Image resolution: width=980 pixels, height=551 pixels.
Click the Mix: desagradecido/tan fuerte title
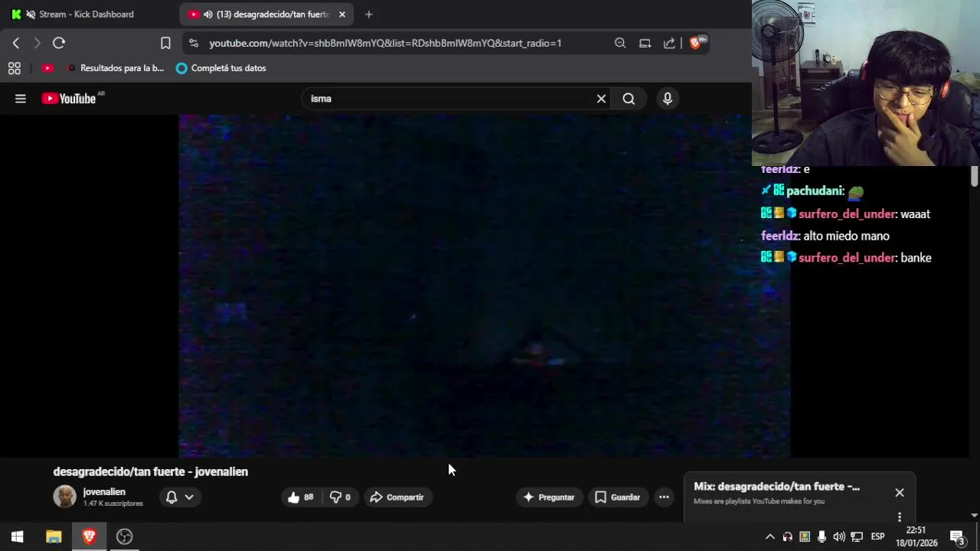(x=776, y=487)
